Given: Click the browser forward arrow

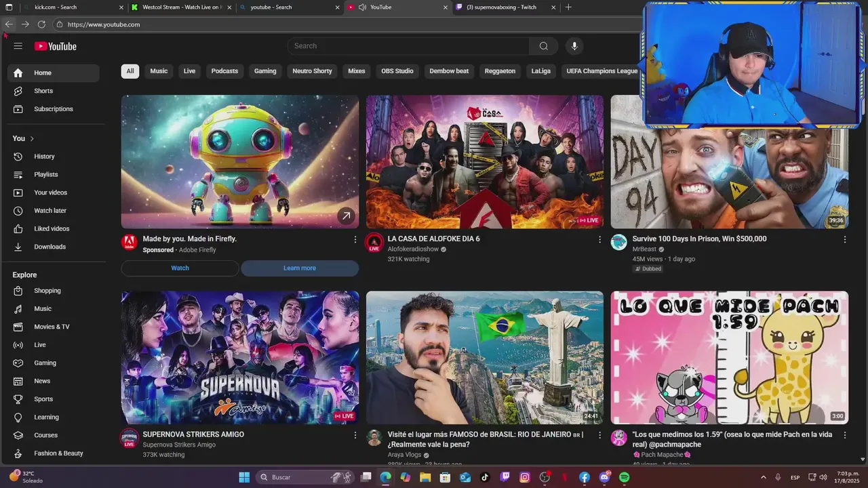Looking at the screenshot, I should (25, 24).
